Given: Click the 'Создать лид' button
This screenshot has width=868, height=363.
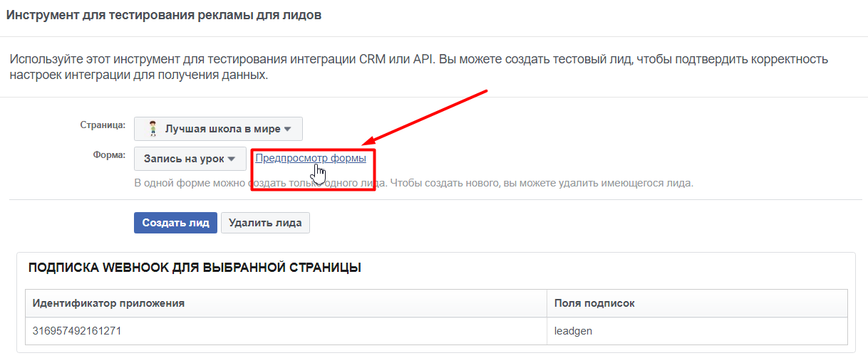Looking at the screenshot, I should 175,223.
